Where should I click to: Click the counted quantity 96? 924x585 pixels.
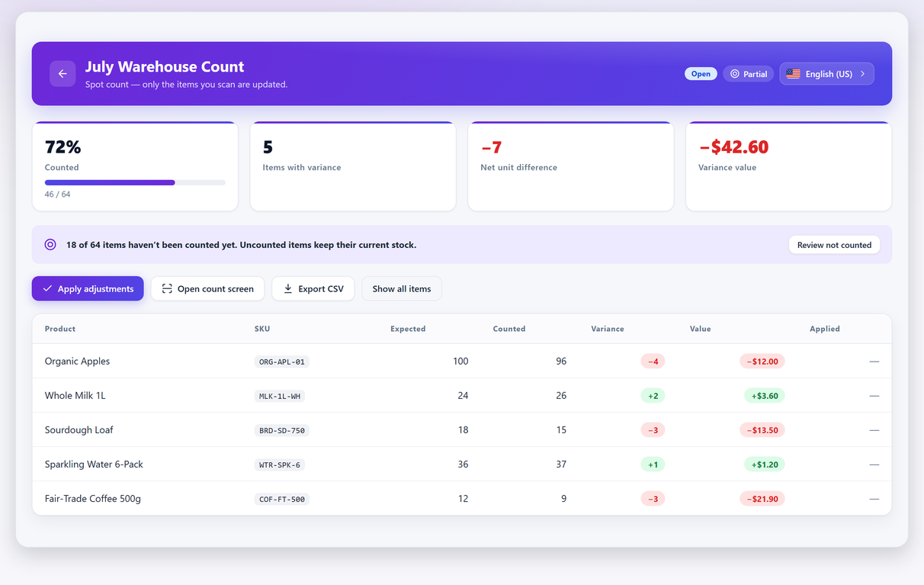[x=561, y=362]
